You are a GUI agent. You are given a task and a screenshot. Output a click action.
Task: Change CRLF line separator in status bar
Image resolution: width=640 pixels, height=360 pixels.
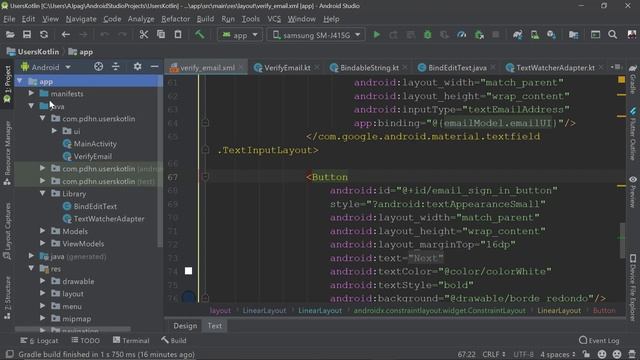click(x=494, y=354)
